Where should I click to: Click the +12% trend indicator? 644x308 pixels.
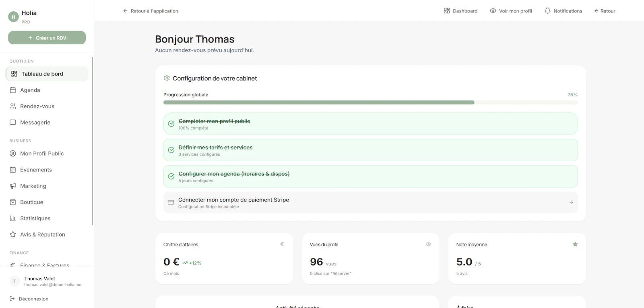tap(192, 263)
